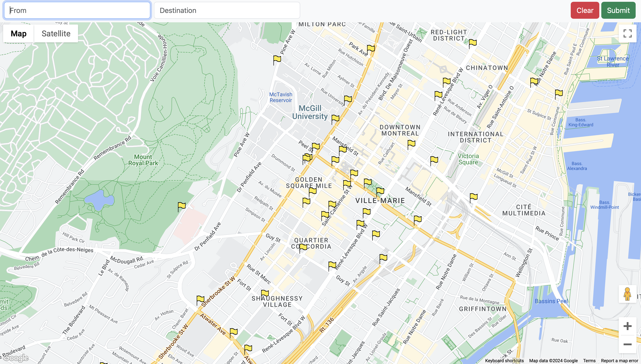This screenshot has width=641, height=364.
Task: Select the flag on Pine Ave W
Action: coord(277,60)
